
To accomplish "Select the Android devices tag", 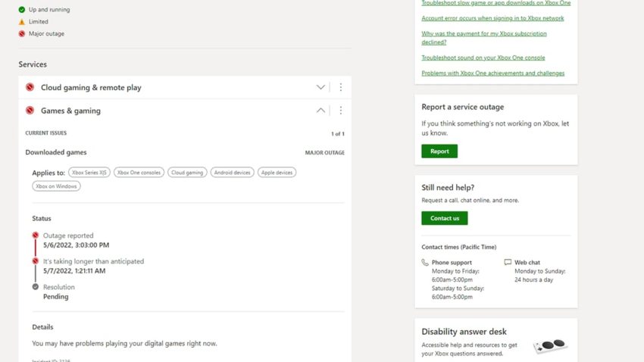I will pyautogui.click(x=232, y=173).
